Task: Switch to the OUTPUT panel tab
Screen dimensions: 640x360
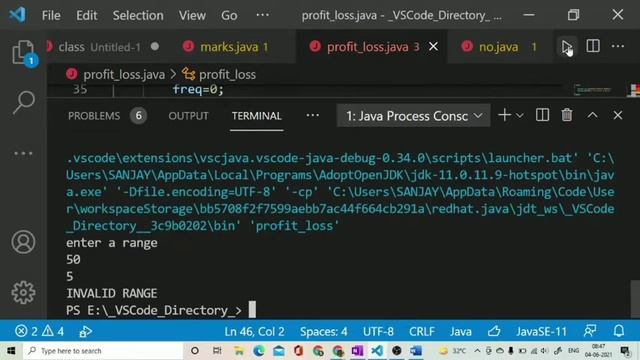Action: [188, 116]
